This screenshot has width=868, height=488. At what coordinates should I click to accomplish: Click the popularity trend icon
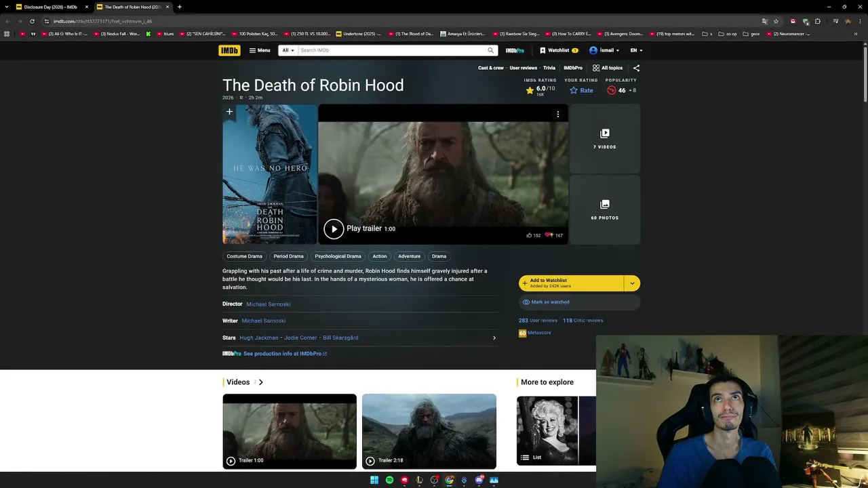point(611,90)
